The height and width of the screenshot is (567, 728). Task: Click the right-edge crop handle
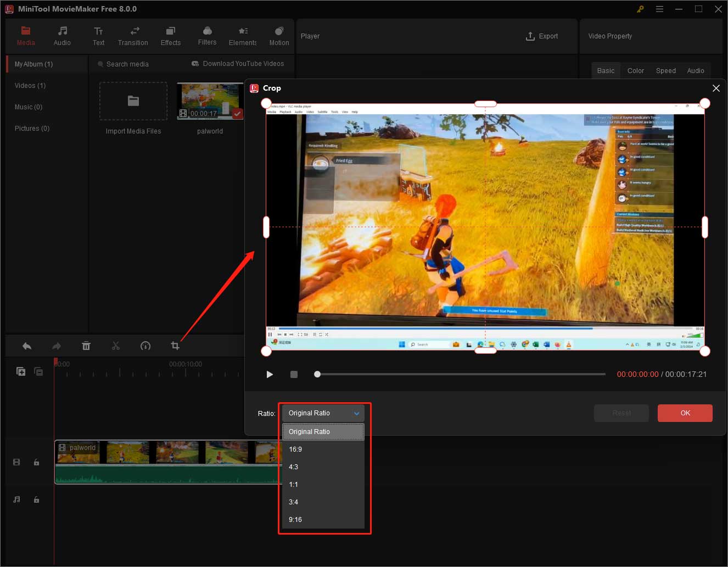point(705,227)
